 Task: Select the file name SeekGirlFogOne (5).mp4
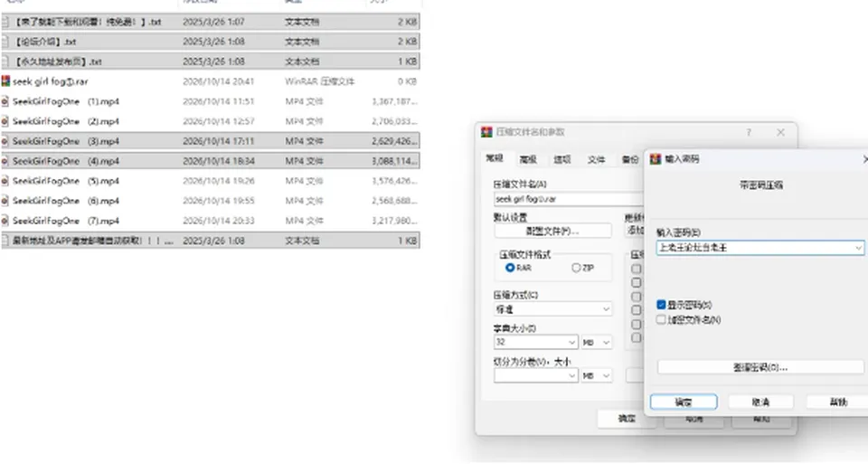66,181
